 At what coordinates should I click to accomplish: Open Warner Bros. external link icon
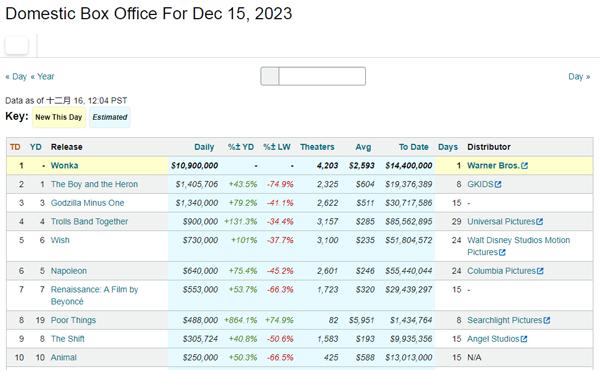(524, 166)
